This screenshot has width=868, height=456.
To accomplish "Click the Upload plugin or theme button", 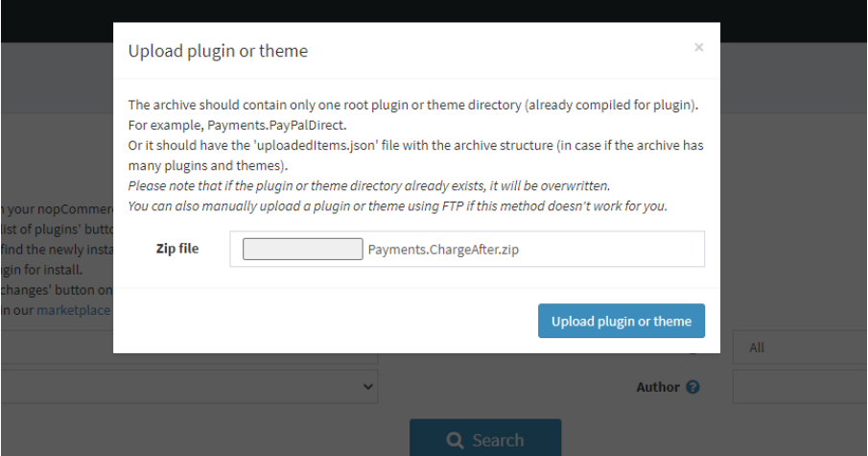I will pyautogui.click(x=622, y=321).
